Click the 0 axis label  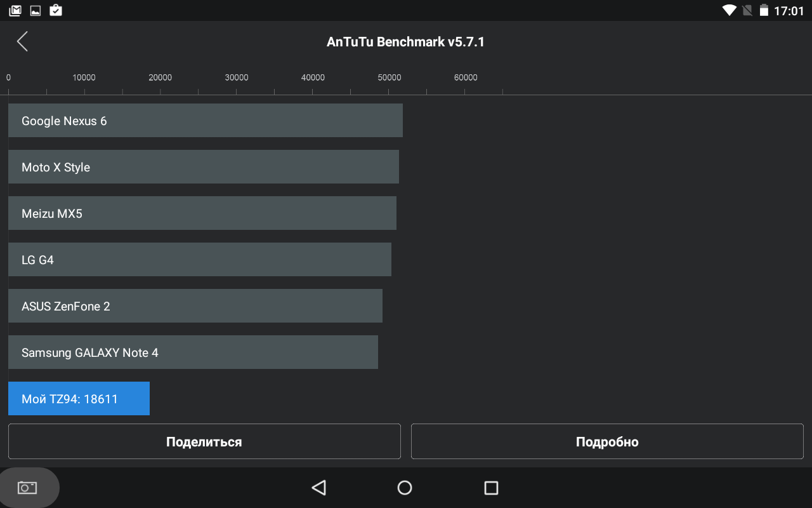[x=8, y=77]
